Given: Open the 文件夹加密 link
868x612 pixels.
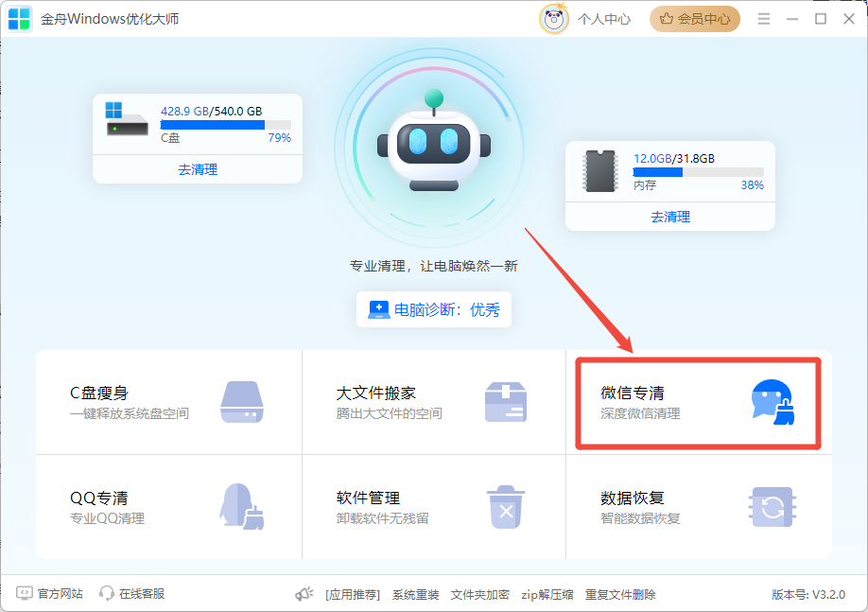Looking at the screenshot, I should click(x=480, y=595).
